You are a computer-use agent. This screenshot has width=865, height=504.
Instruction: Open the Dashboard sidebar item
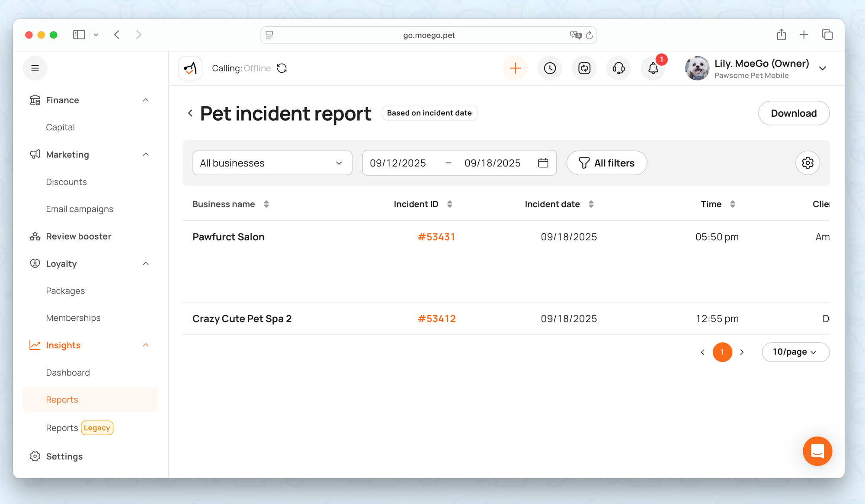(x=68, y=373)
